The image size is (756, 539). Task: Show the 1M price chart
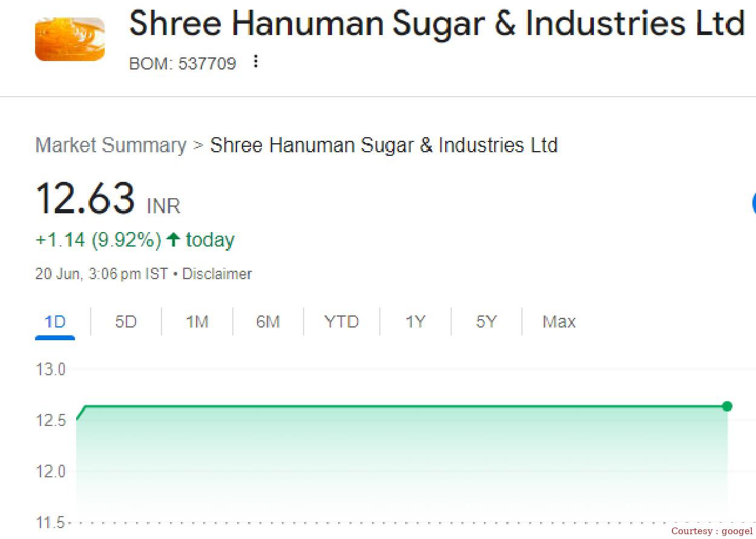196,321
